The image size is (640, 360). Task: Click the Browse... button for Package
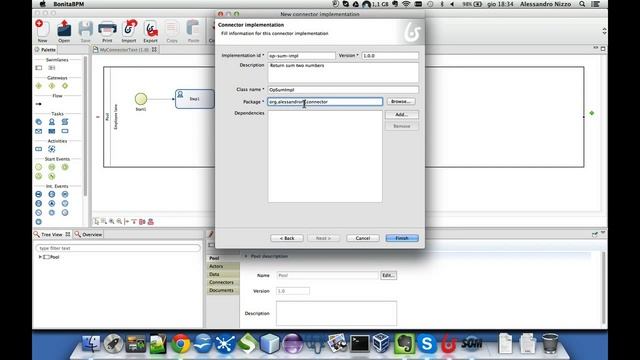401,101
